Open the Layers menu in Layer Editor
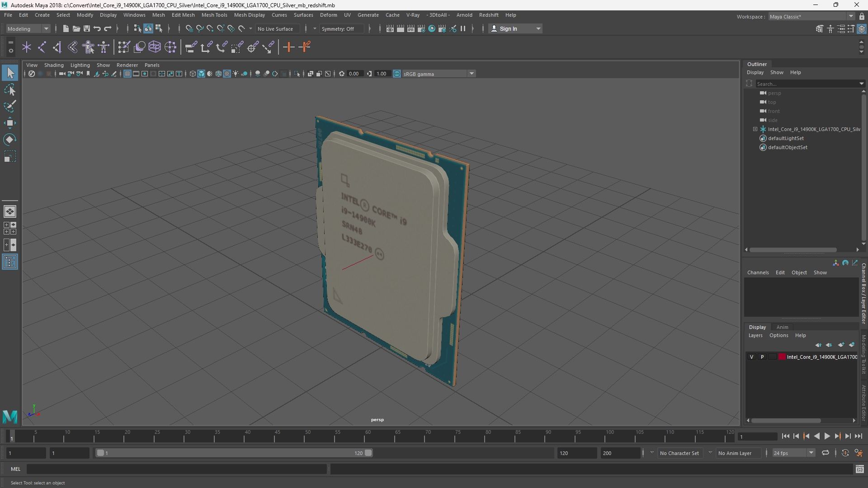The width and height of the screenshot is (868, 488). [755, 335]
